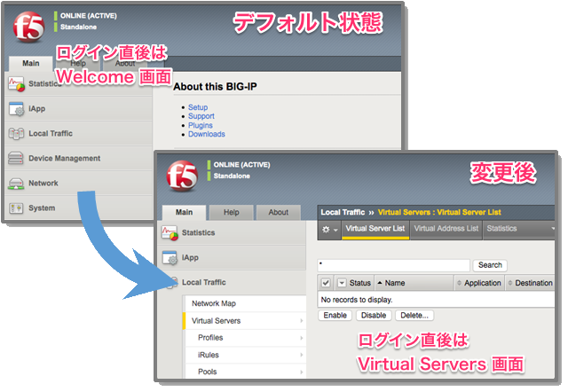Select the Main tab in default-state window
568x392 pixels.
[31, 63]
